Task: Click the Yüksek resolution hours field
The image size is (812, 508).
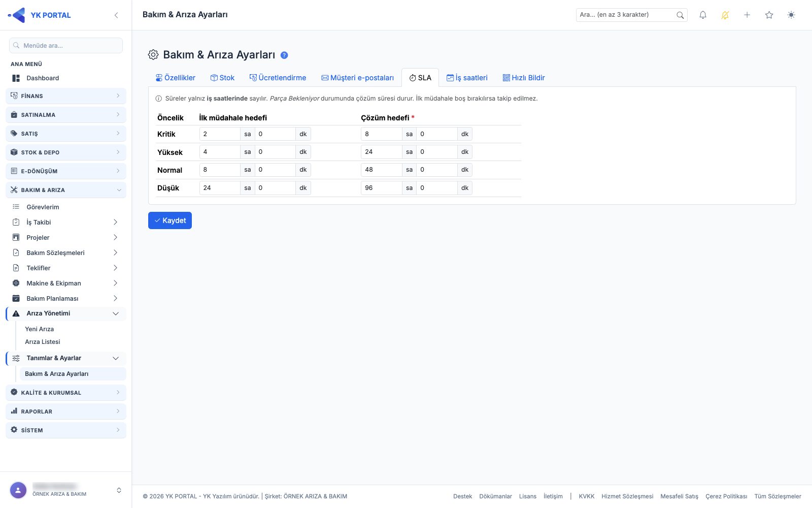Action: (x=382, y=152)
